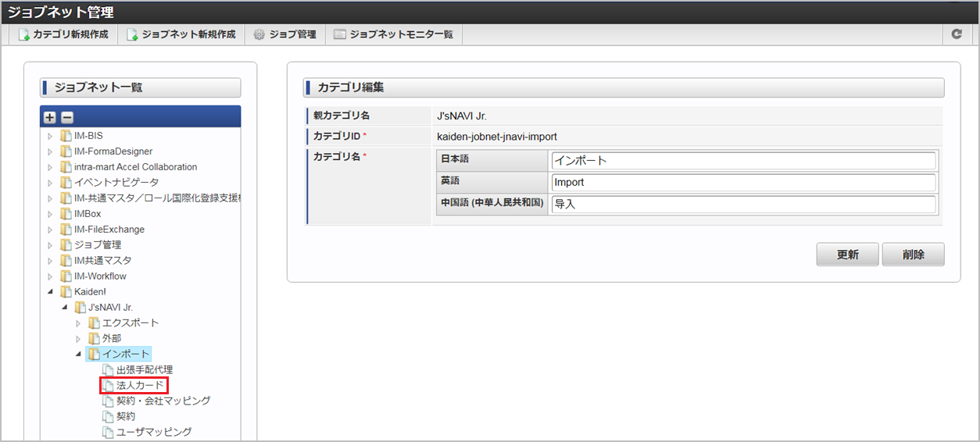The image size is (980, 442).
Task: Select the 法人カード document icon in the tree
Action: coord(108,385)
